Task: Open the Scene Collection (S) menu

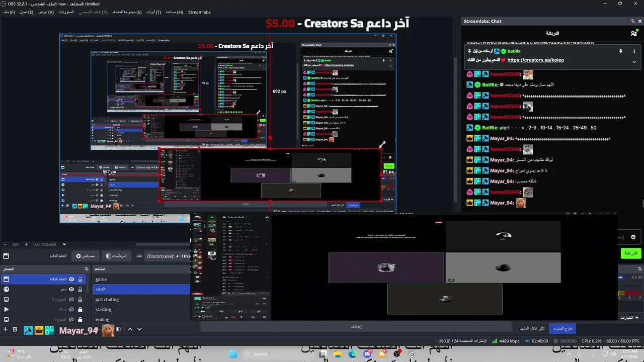Action: tap(126, 12)
